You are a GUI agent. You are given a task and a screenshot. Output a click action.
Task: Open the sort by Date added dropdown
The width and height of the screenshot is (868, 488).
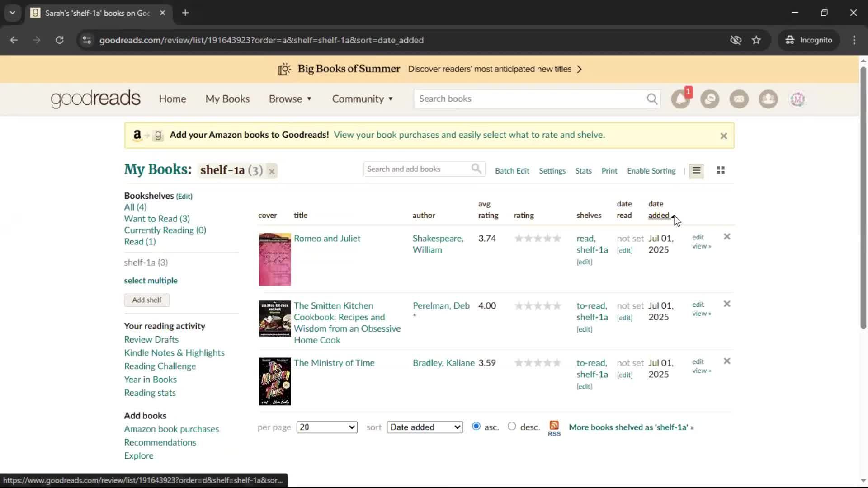[425, 427]
